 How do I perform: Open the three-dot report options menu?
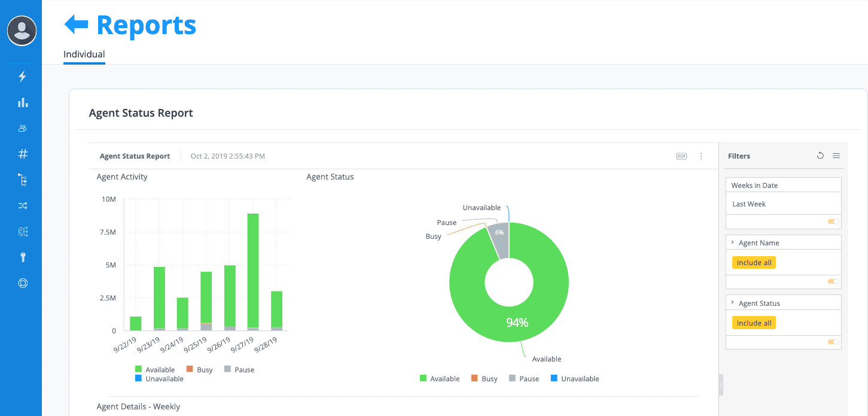click(701, 156)
